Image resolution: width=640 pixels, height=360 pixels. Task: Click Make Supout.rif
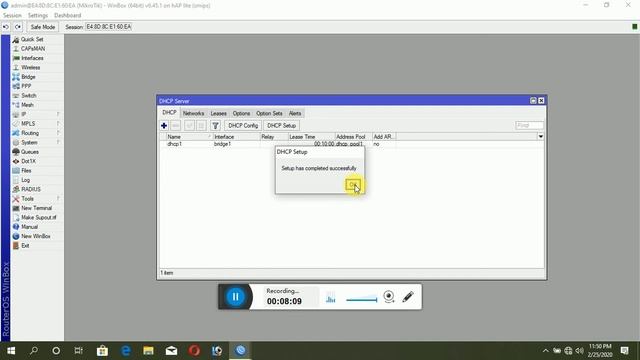pos(38,218)
